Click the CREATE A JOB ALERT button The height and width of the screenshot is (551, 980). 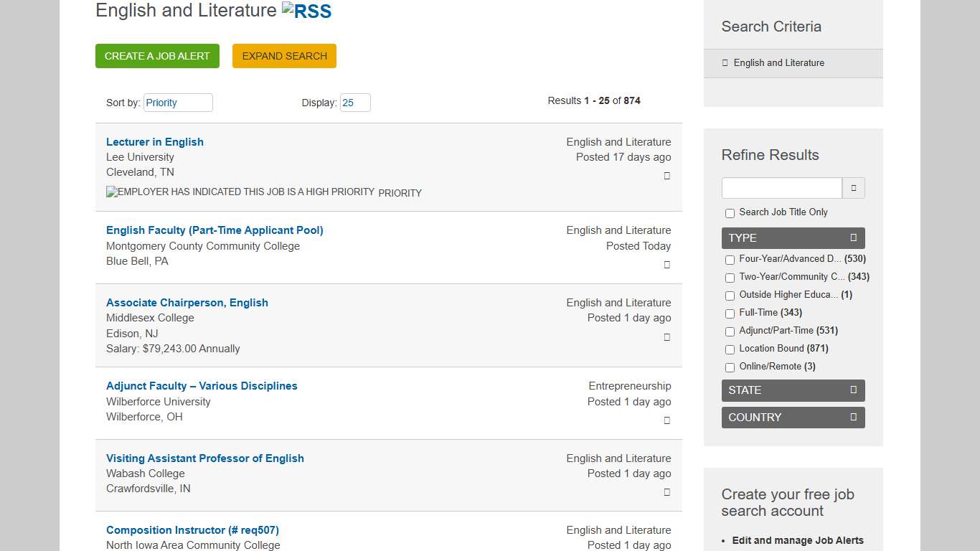157,55
